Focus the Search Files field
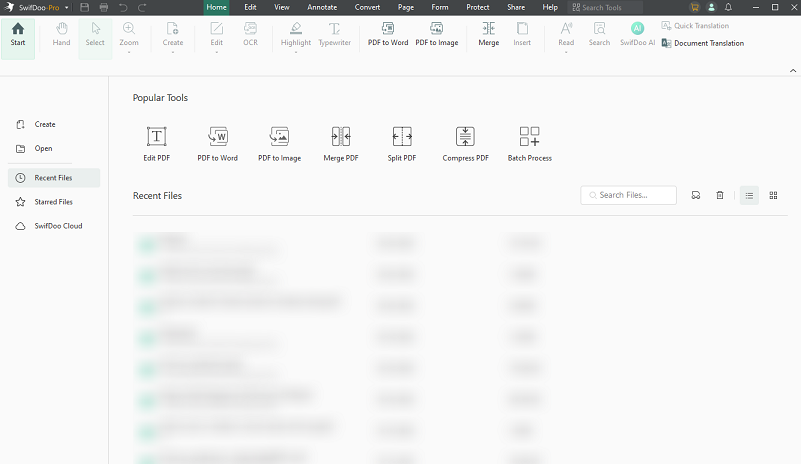 click(628, 195)
